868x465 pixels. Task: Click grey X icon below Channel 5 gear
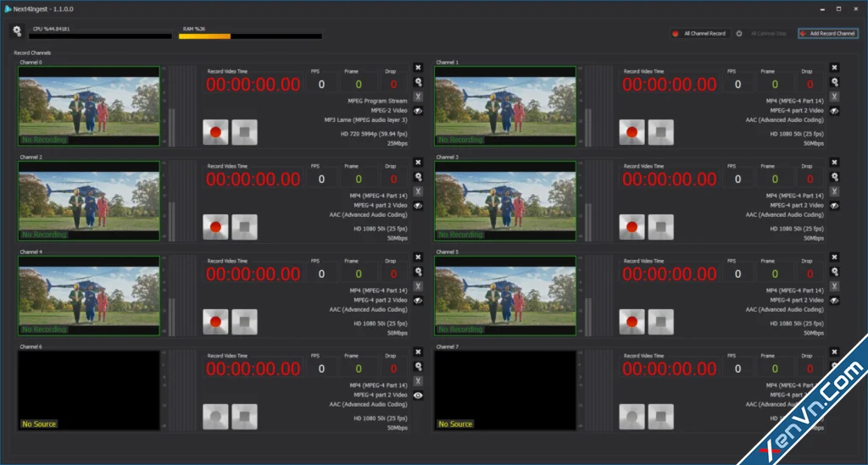click(x=834, y=285)
